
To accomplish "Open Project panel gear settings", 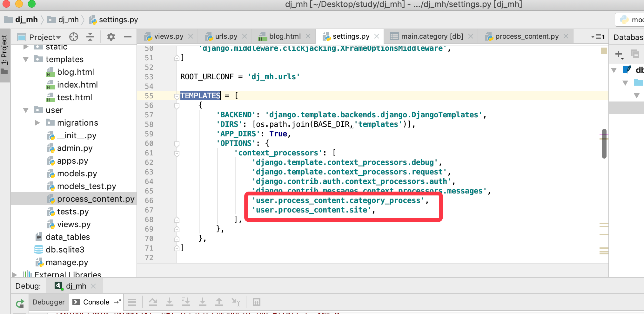I will pyautogui.click(x=111, y=37).
